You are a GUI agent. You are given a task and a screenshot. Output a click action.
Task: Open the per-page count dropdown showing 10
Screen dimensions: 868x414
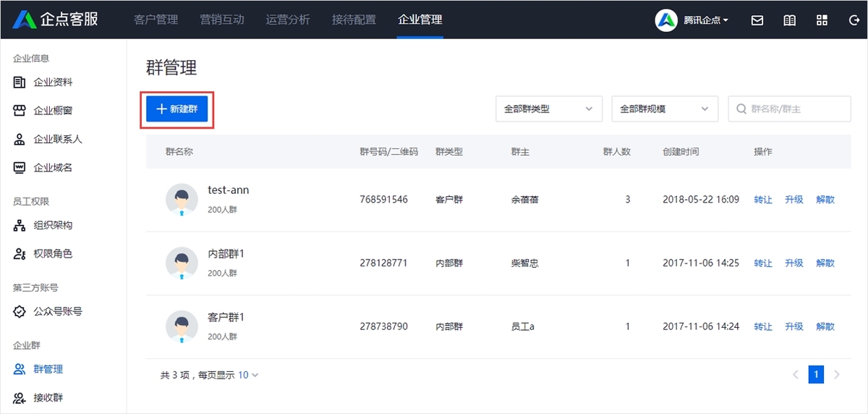click(248, 375)
